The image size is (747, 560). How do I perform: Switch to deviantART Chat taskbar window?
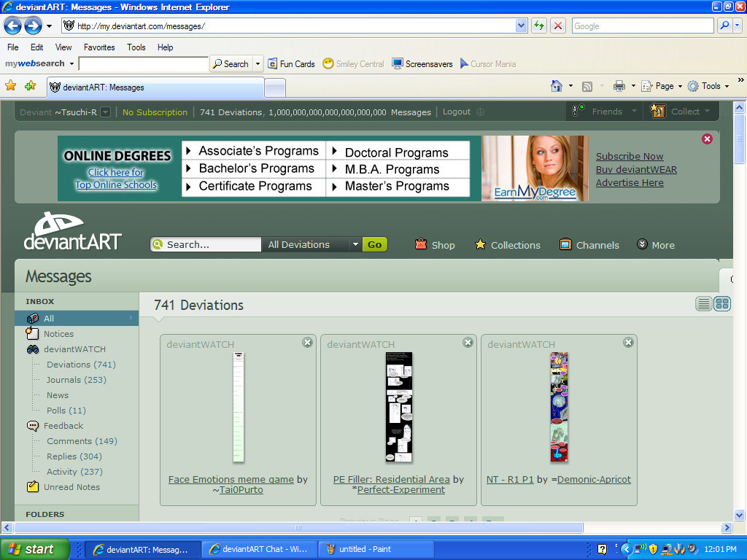[x=259, y=549]
